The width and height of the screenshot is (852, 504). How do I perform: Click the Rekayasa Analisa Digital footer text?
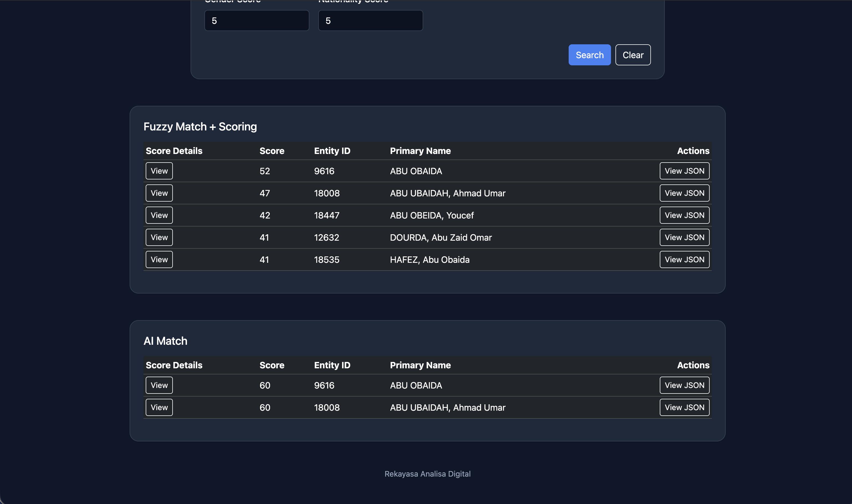coord(428,474)
